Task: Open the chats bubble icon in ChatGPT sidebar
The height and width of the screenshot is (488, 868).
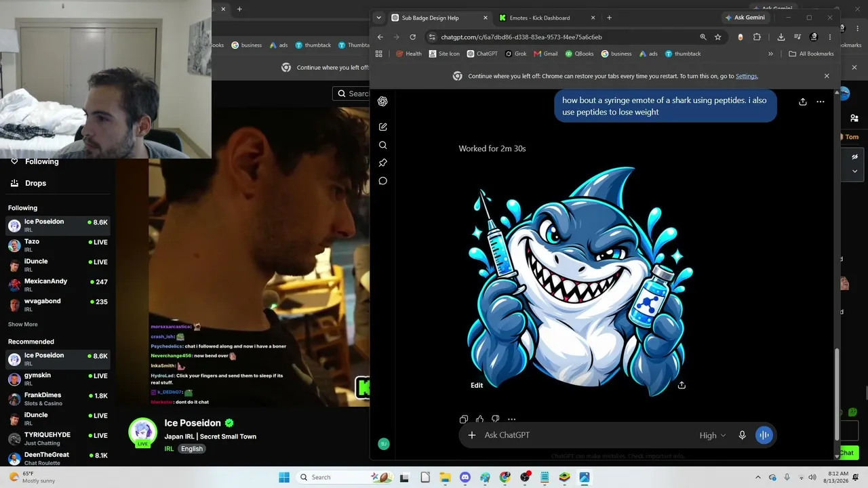Action: point(382,181)
